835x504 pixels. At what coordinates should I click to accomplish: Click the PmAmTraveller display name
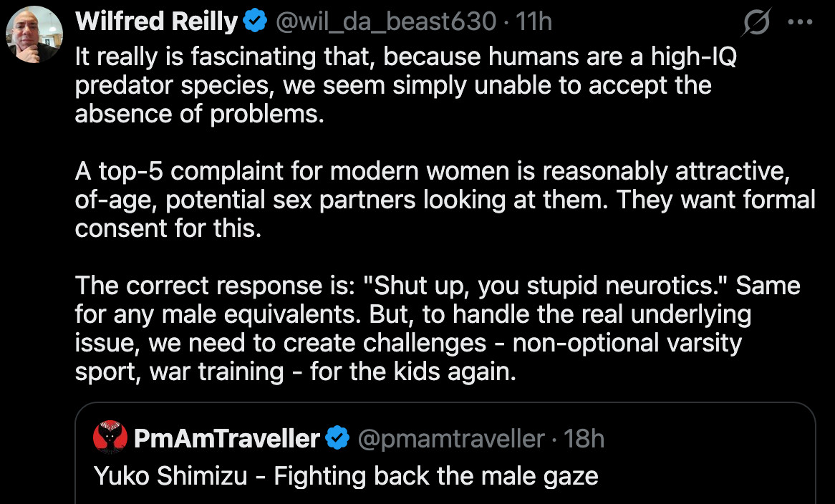(x=226, y=438)
